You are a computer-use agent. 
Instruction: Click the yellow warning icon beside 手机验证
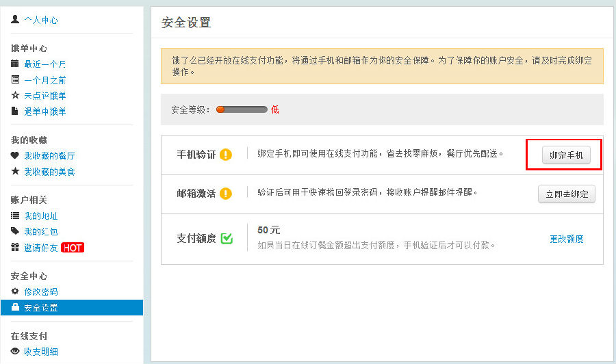[226, 155]
